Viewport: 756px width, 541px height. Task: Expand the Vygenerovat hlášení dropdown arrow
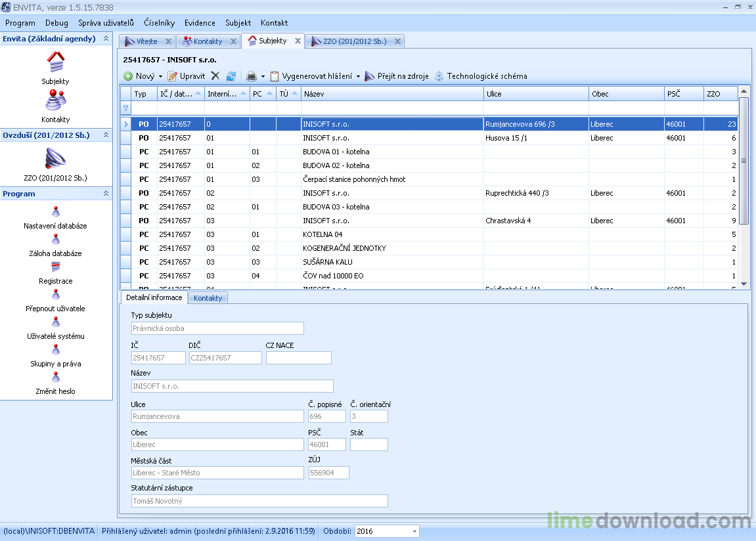click(358, 76)
